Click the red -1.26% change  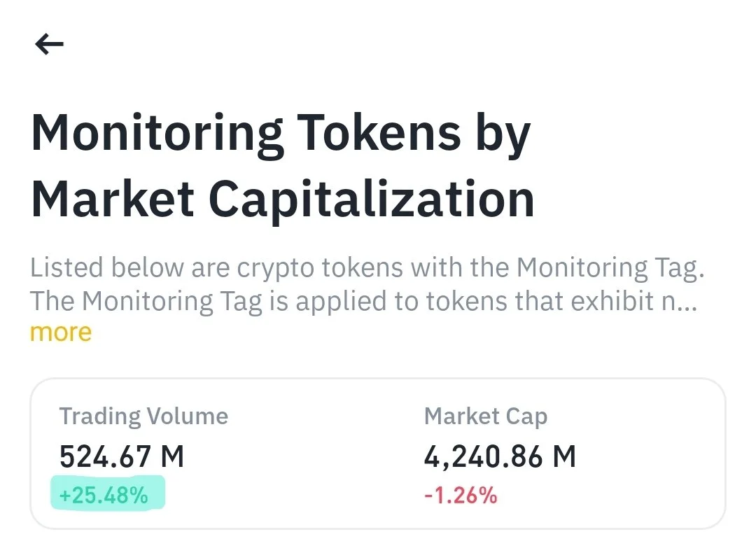(460, 496)
